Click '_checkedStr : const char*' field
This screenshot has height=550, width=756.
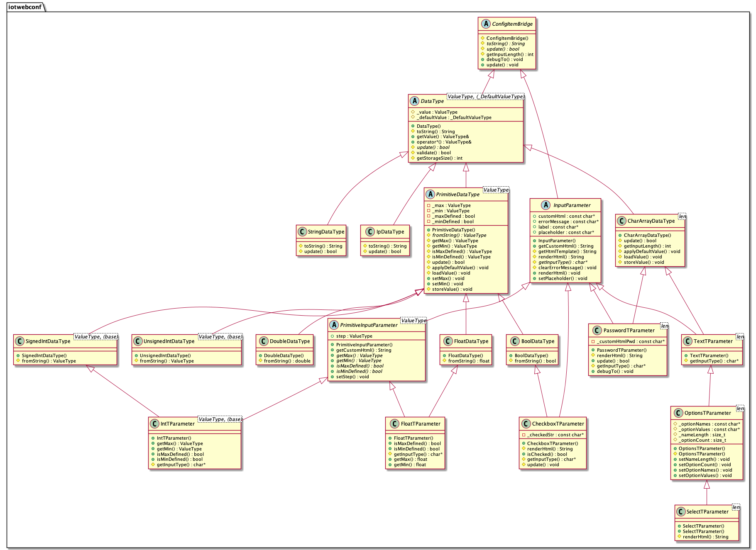point(555,435)
